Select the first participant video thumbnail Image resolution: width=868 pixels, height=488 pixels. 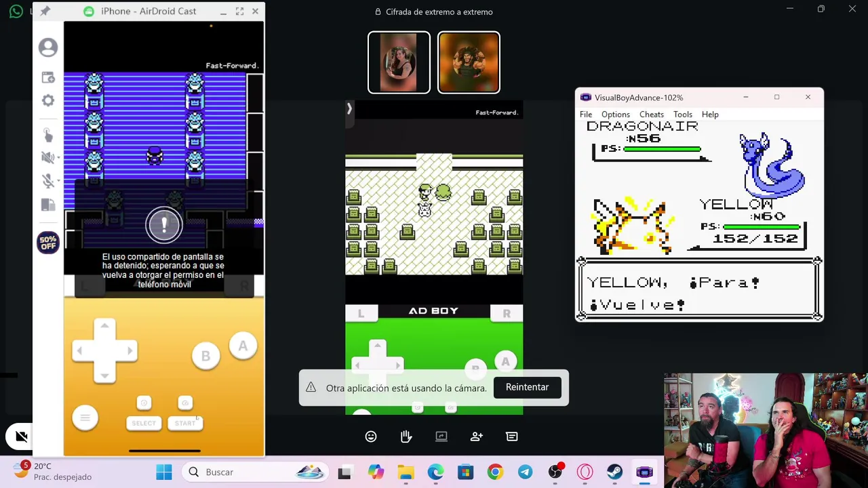(399, 62)
